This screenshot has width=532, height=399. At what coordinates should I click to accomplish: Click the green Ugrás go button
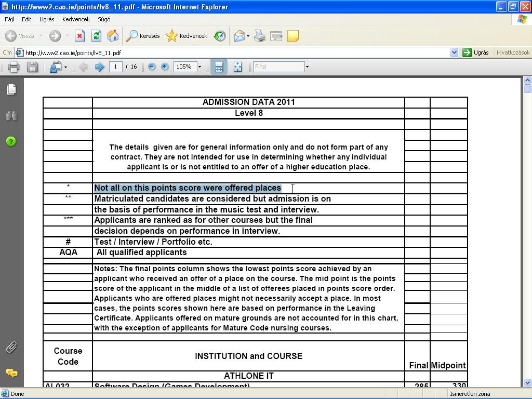(x=476, y=52)
